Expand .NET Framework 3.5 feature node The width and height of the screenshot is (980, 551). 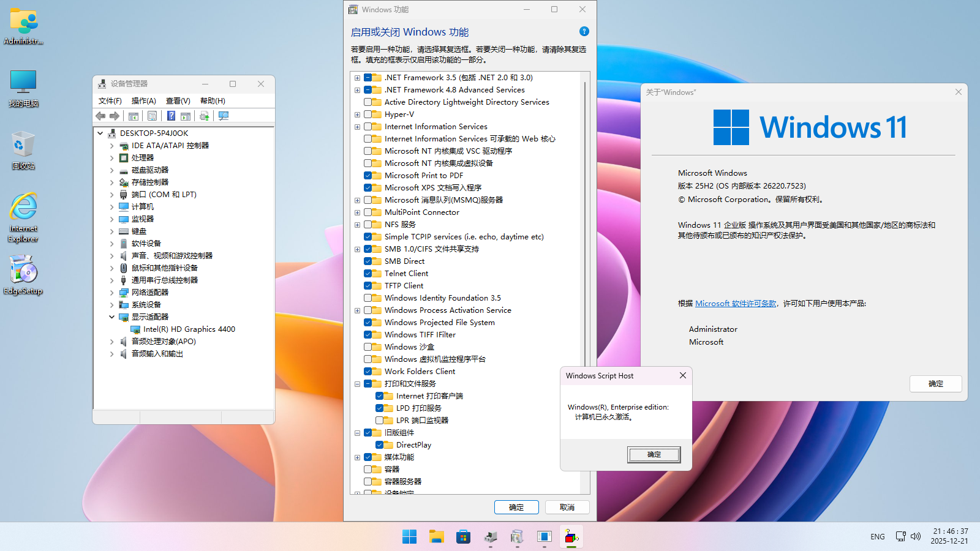pos(357,78)
